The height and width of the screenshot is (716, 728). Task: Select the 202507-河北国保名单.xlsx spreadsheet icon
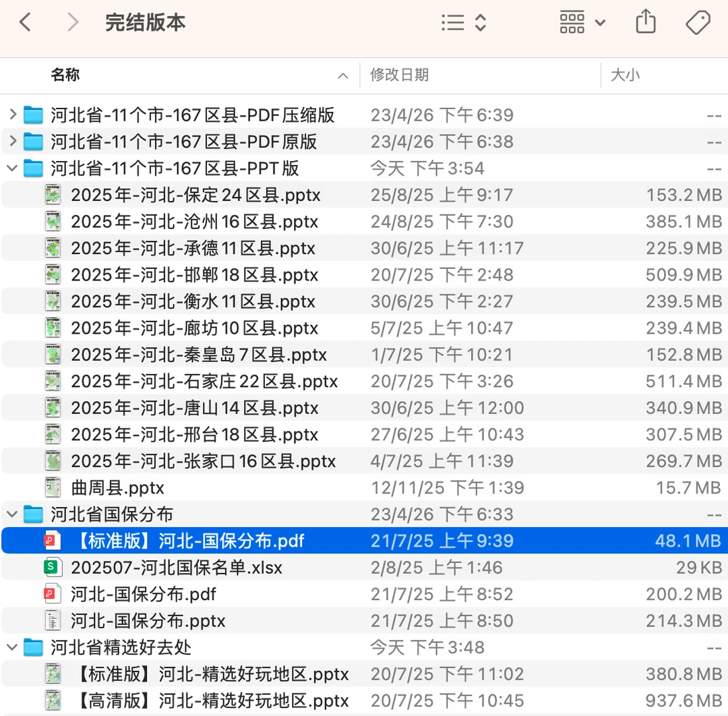tap(53, 568)
